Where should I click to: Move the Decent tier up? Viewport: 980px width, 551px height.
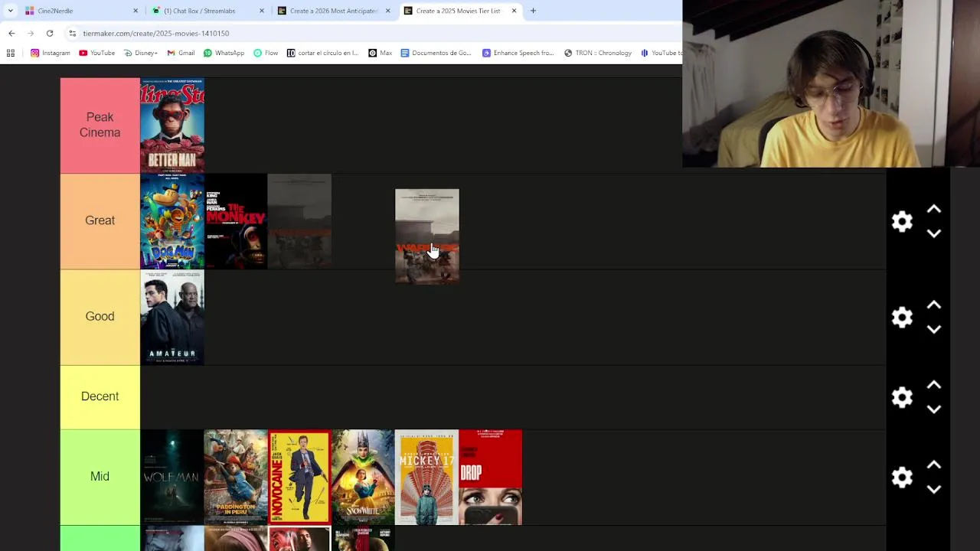pyautogui.click(x=934, y=384)
